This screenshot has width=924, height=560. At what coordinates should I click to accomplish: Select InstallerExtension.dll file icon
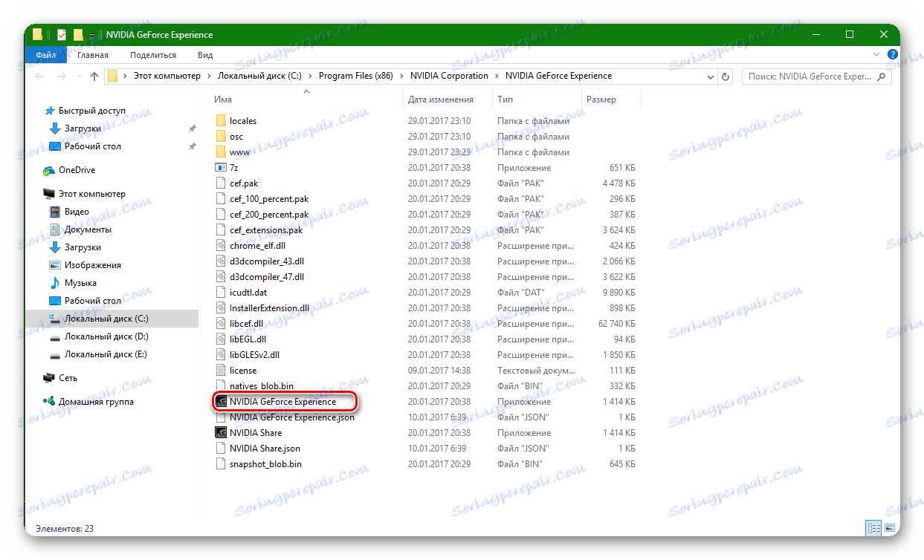[220, 308]
